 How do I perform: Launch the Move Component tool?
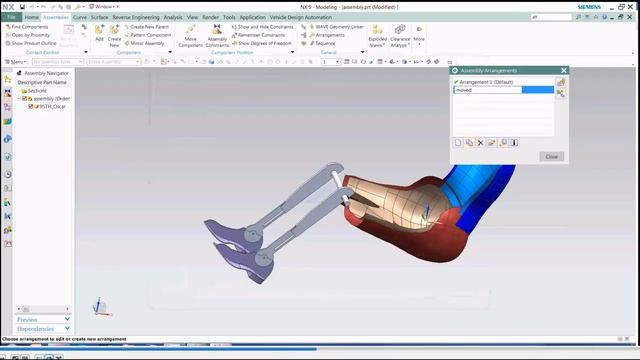191,36
